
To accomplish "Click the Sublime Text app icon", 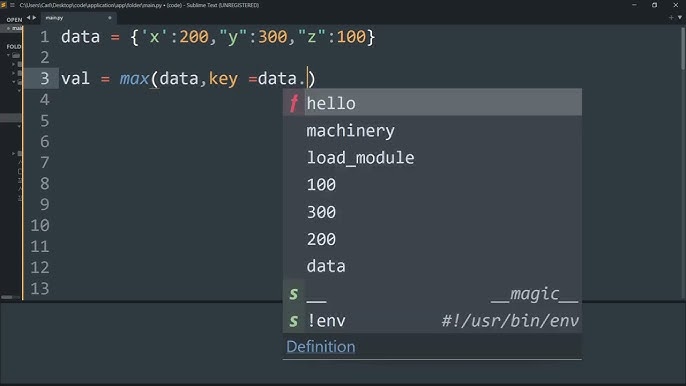I will tap(4, 5).
